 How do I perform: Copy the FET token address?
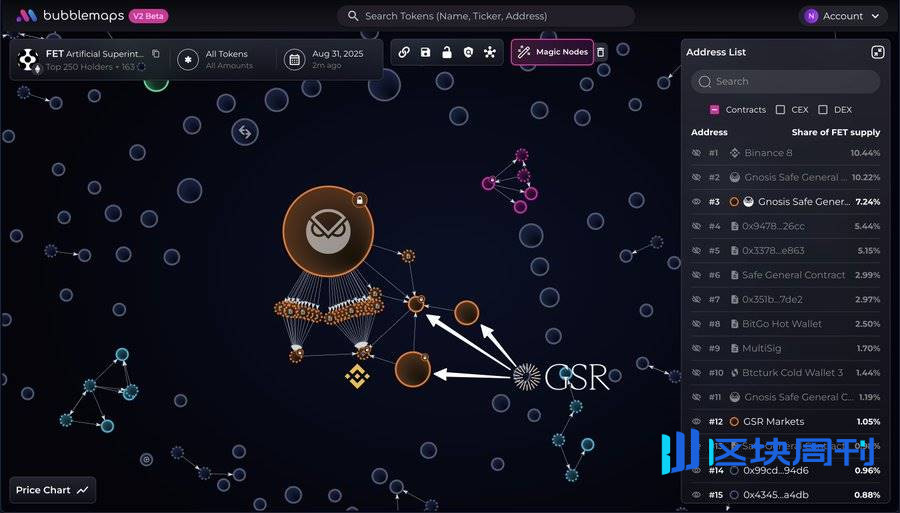[156, 53]
